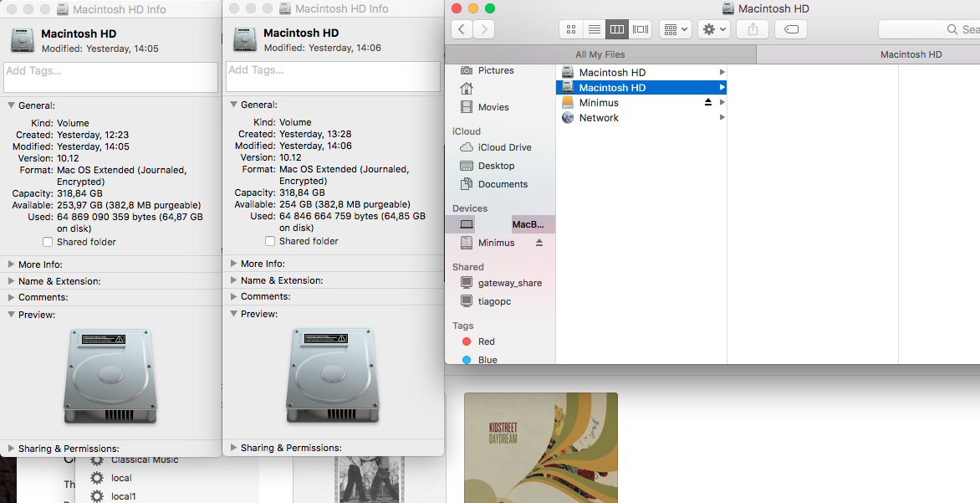
Task: Go forward in Finder window
Action: point(484,28)
